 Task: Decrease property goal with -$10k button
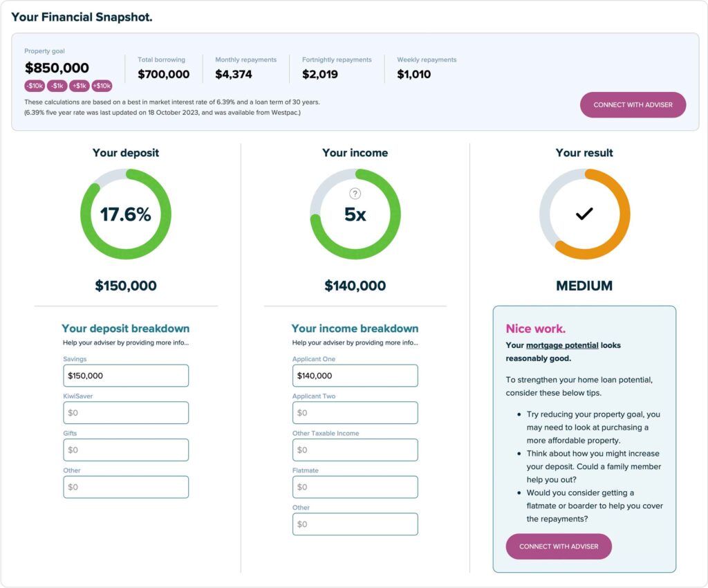click(35, 86)
